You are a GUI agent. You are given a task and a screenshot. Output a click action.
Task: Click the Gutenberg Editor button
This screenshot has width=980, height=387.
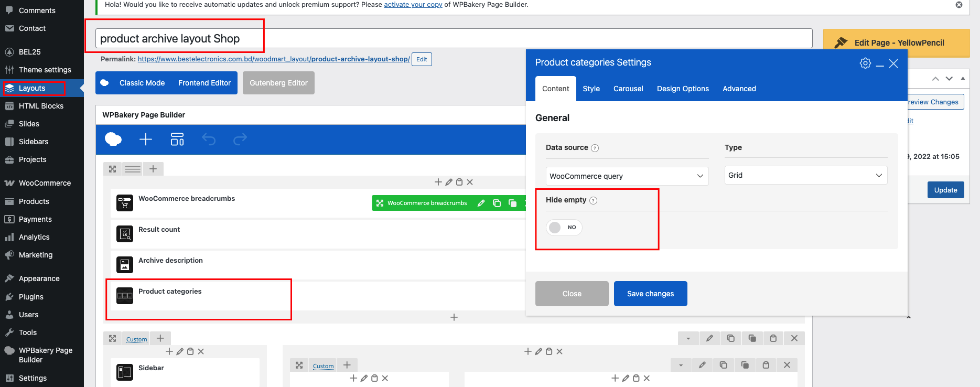pos(279,83)
